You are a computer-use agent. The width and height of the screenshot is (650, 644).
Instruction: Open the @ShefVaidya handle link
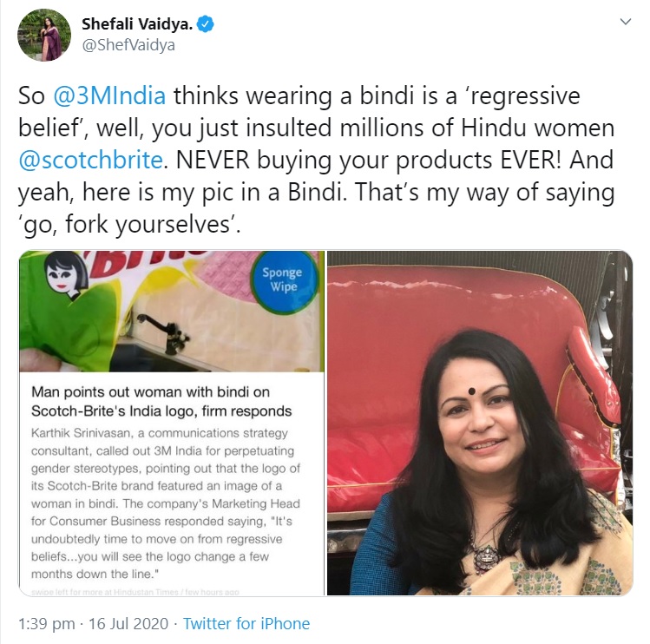(x=128, y=45)
